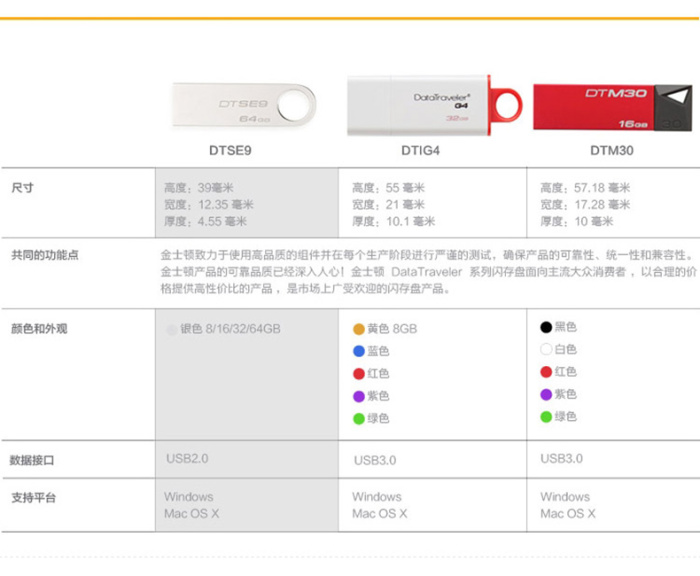Click Mac OS X in the DTIG4 platform cell
This screenshot has height=576, width=700.
[380, 514]
